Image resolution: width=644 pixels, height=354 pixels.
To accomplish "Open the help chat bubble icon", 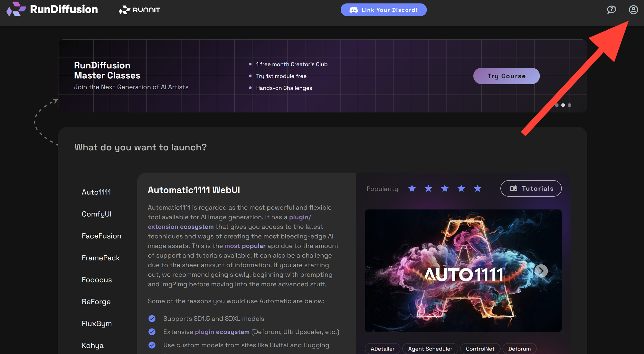I will [x=611, y=10].
